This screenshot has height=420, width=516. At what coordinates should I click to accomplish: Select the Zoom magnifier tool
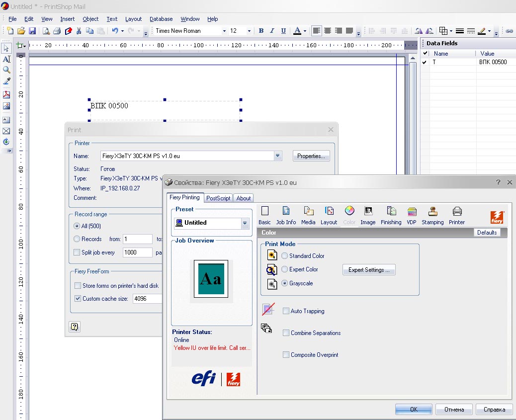(x=6, y=70)
